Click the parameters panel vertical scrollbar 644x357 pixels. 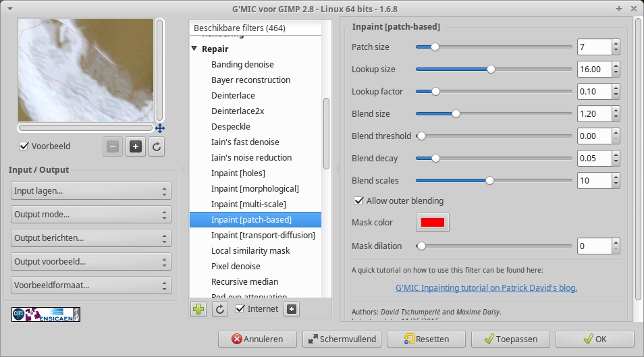click(x=638, y=159)
